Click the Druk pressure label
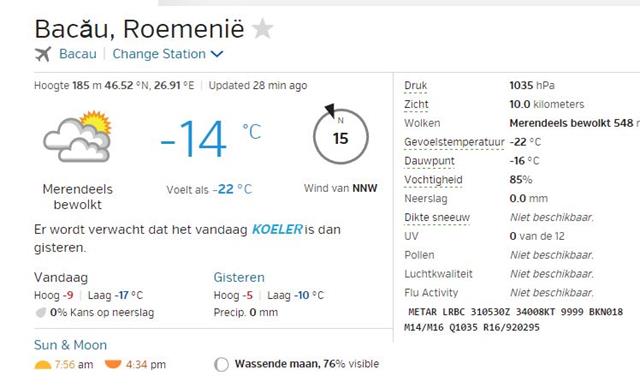The image size is (640, 388). 416,86
